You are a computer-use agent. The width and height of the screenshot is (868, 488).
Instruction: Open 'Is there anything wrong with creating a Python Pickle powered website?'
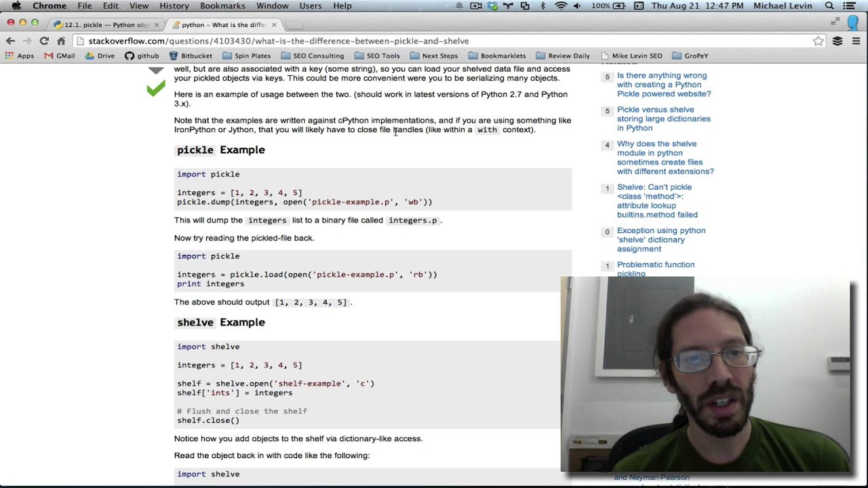(664, 85)
